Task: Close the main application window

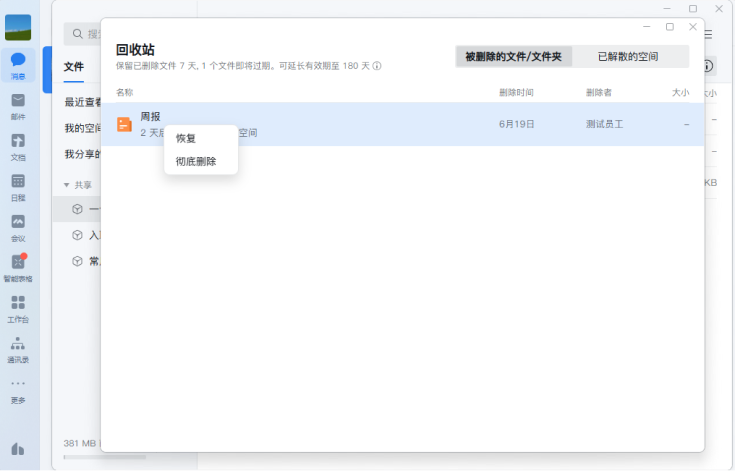Action: 719,9
